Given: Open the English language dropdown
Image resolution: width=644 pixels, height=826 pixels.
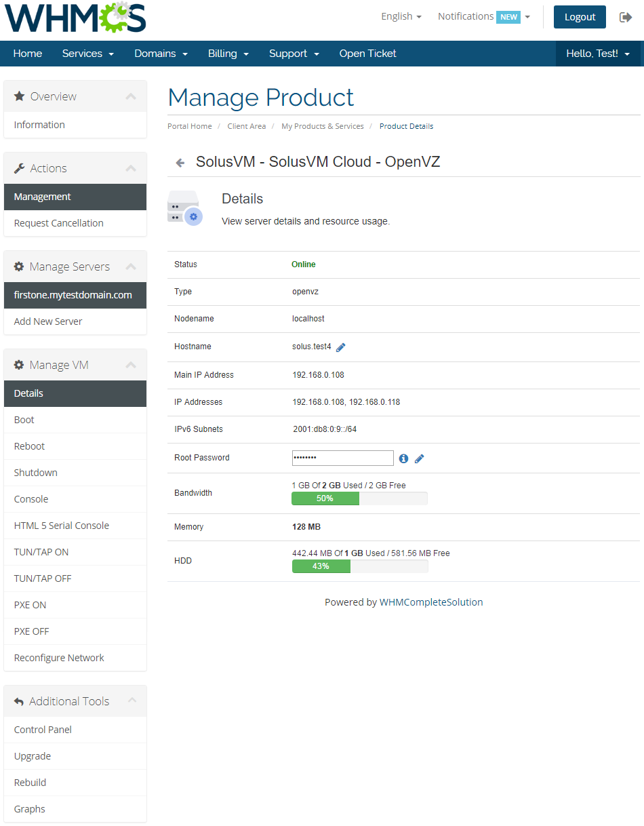Looking at the screenshot, I should [x=401, y=16].
